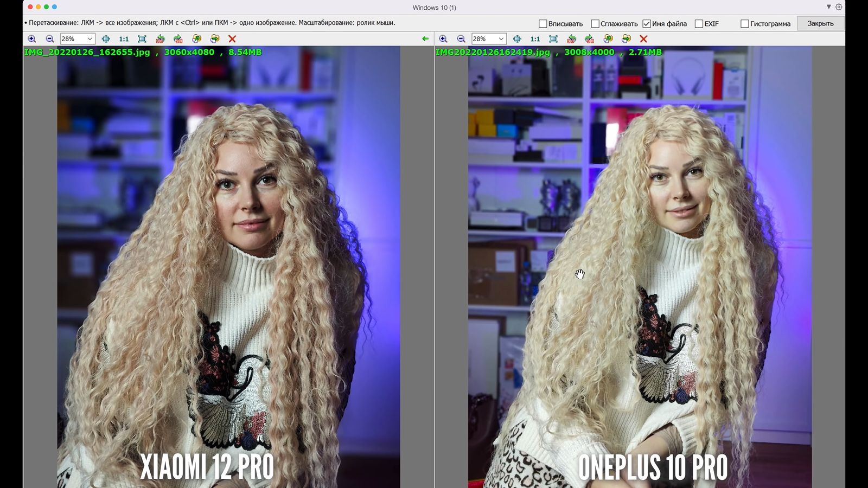868x488 pixels.
Task: Rotate right pane image clockwise
Action: (589, 39)
